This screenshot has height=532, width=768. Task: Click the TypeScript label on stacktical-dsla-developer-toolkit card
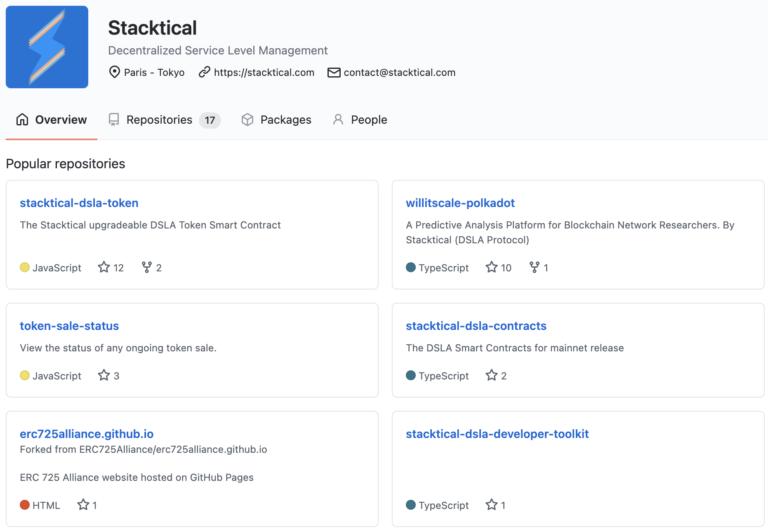click(x=444, y=505)
